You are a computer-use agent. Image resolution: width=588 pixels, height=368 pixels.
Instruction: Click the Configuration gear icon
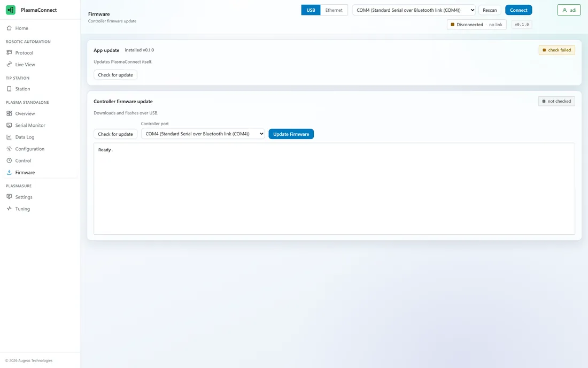9,149
